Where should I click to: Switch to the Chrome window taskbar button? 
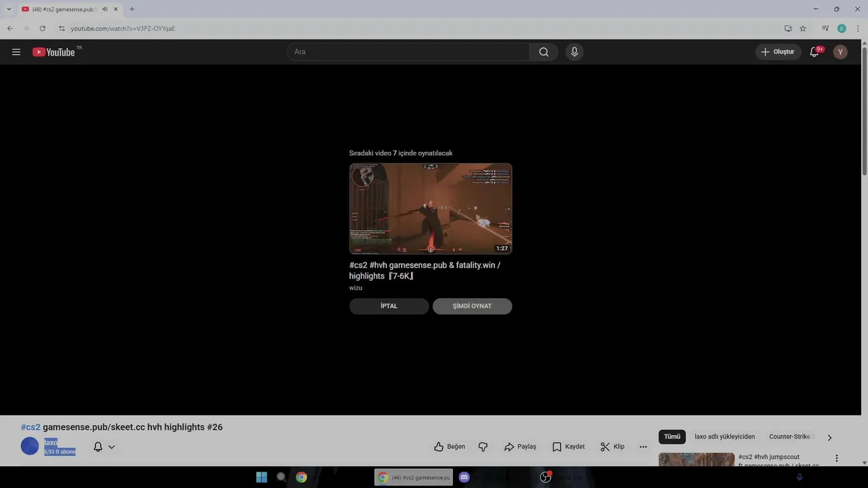click(414, 477)
